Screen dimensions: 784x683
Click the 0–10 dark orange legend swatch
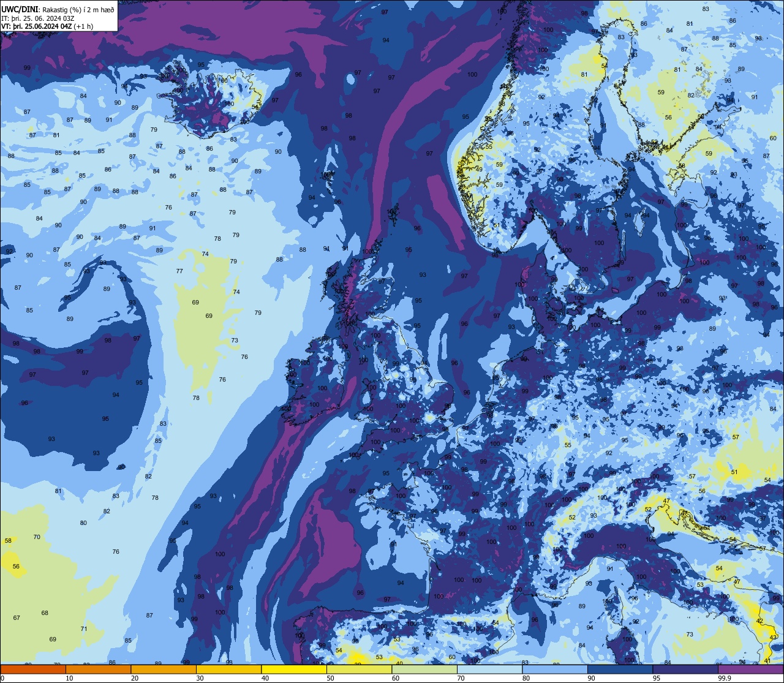pos(33,670)
